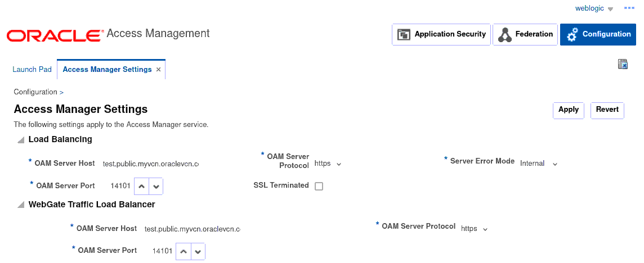Click the Revert button

coord(607,110)
